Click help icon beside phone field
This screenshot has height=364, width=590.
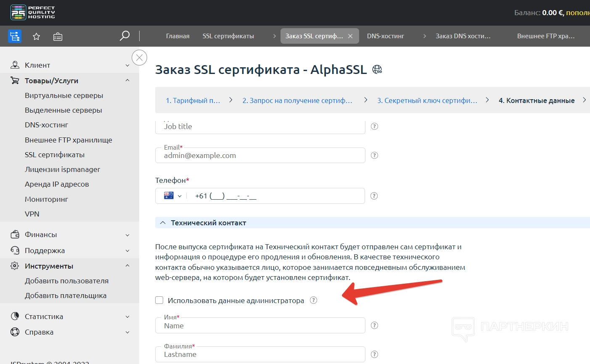(374, 196)
